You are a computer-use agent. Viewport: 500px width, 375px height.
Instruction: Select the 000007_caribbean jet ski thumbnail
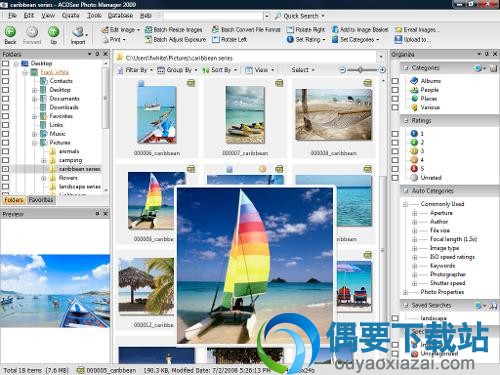point(245,115)
